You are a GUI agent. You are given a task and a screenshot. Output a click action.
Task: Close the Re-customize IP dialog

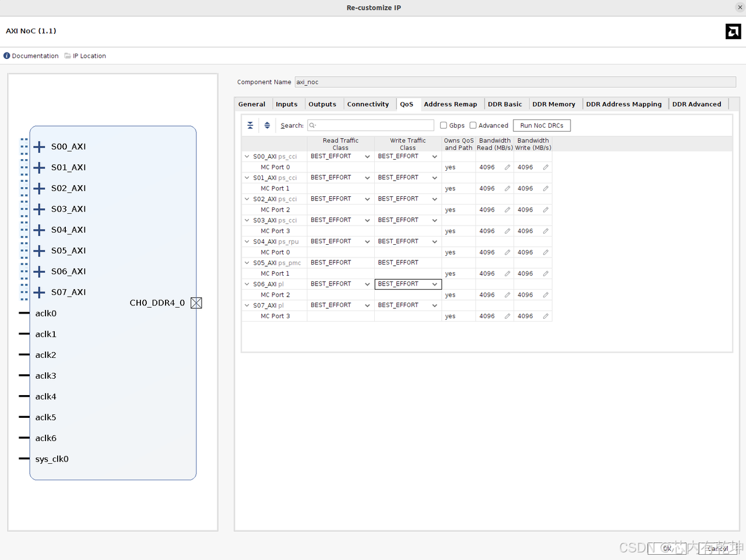[x=740, y=8]
